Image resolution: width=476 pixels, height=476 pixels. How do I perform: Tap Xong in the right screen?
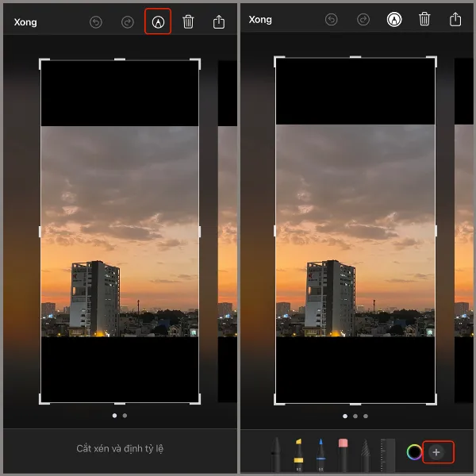(x=260, y=20)
